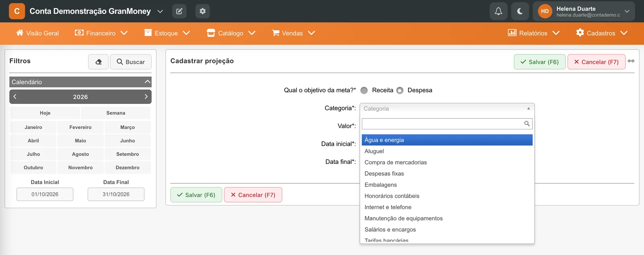
Task: Choose Manutenção de equipamentos category
Action: pyautogui.click(x=447, y=218)
